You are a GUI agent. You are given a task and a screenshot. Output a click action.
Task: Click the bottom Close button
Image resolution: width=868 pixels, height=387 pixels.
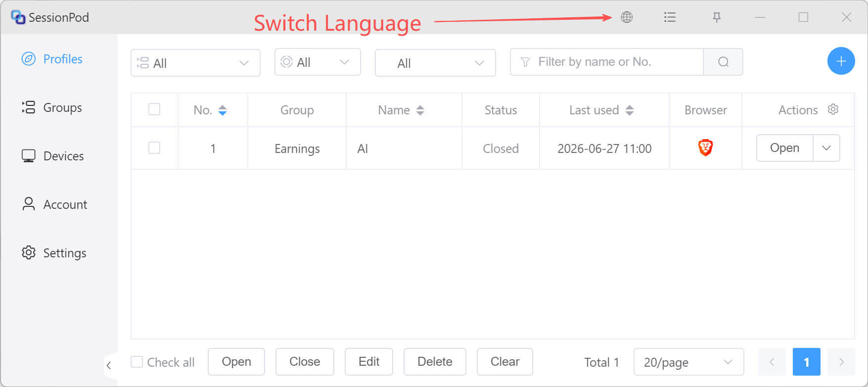305,362
